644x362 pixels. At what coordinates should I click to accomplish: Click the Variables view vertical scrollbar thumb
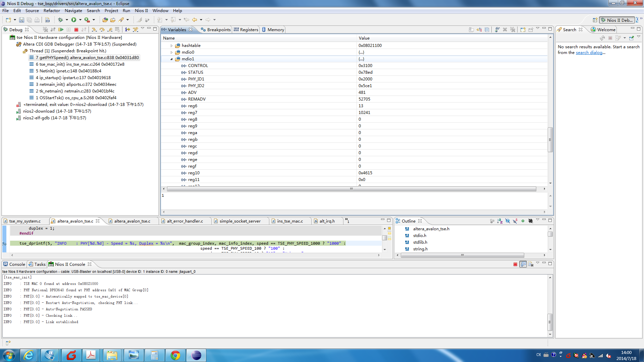point(550,140)
